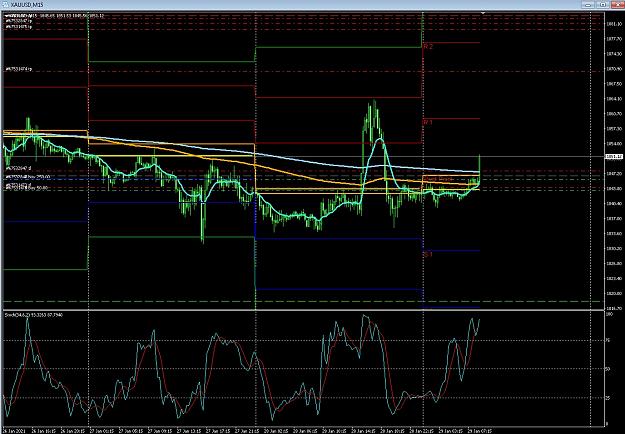Click the 50 level on Stochastic scale
Image resolution: width=625 pixels, height=434 pixels.
tap(608, 369)
